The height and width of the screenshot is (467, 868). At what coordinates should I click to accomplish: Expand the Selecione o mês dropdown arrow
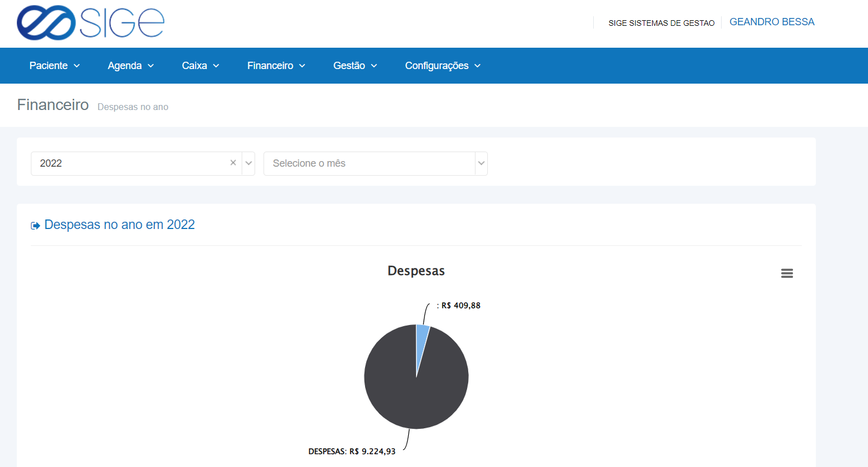coord(481,163)
